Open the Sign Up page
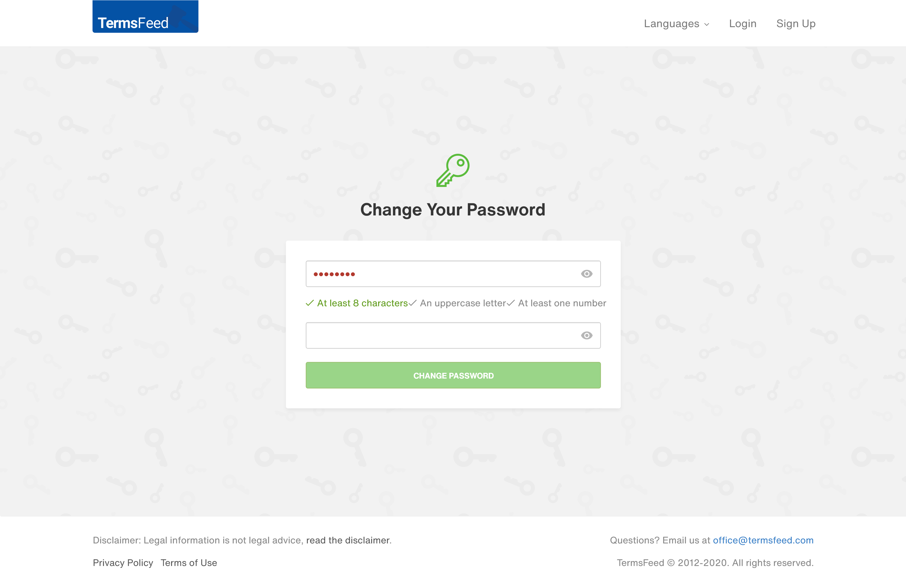The image size is (906, 588). pos(796,24)
